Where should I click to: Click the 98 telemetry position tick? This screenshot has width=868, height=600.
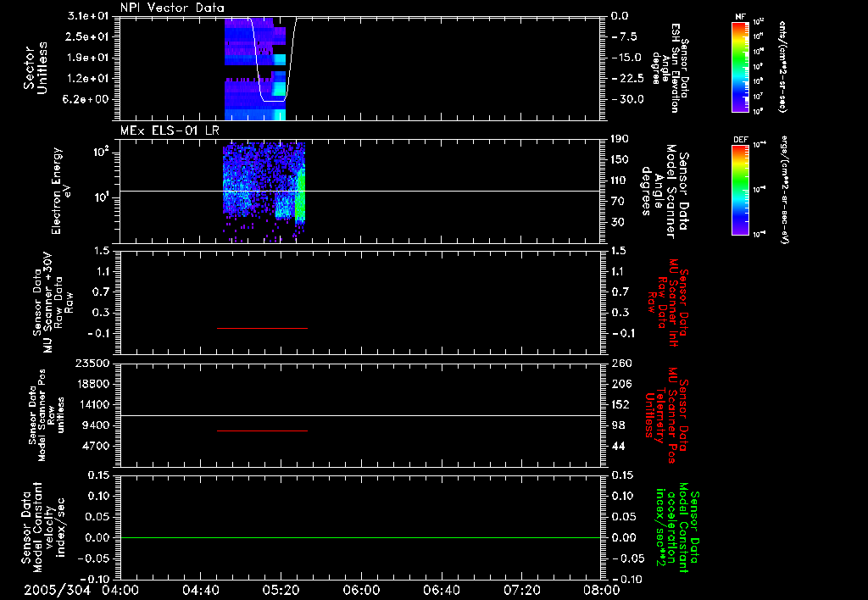tap(618, 425)
